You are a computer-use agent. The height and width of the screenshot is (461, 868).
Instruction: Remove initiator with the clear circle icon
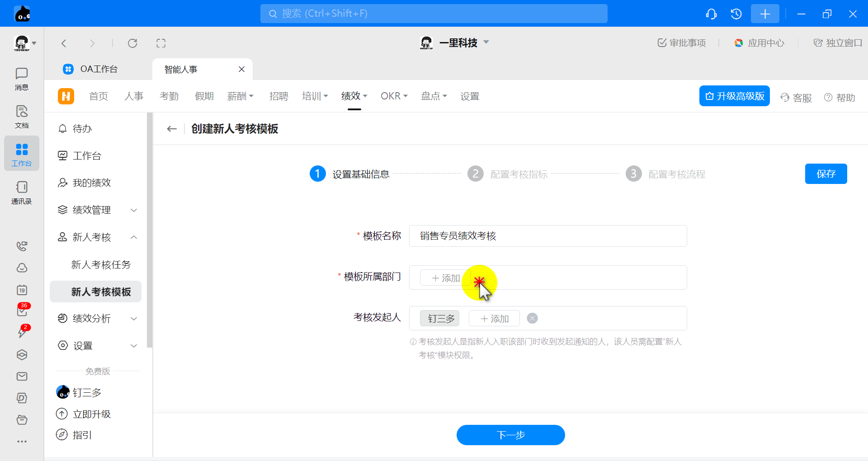click(x=533, y=319)
